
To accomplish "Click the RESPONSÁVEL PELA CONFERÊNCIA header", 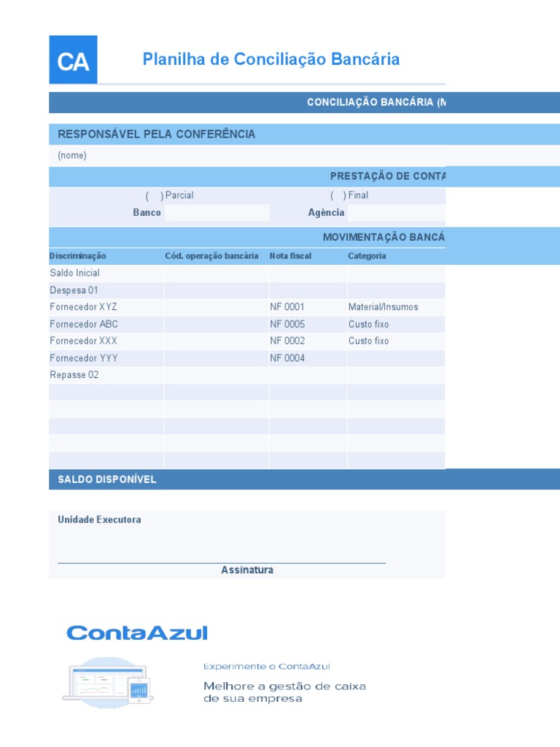I will pos(304,134).
